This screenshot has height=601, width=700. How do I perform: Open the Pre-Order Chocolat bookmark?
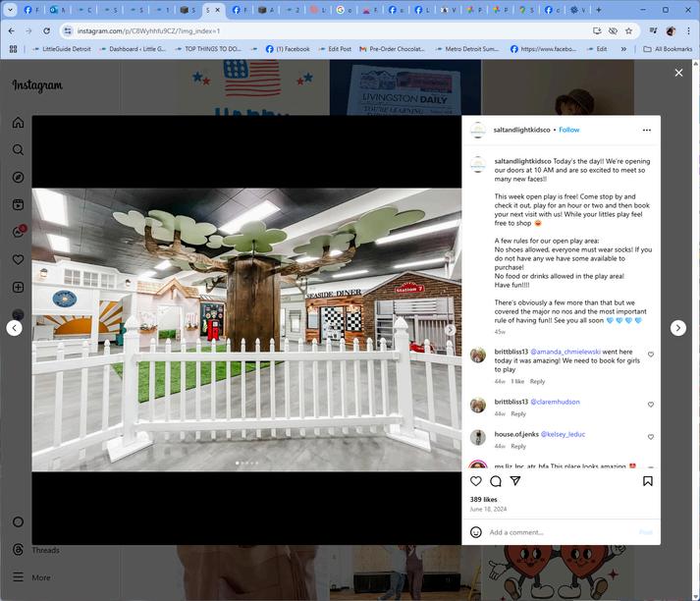[393, 49]
